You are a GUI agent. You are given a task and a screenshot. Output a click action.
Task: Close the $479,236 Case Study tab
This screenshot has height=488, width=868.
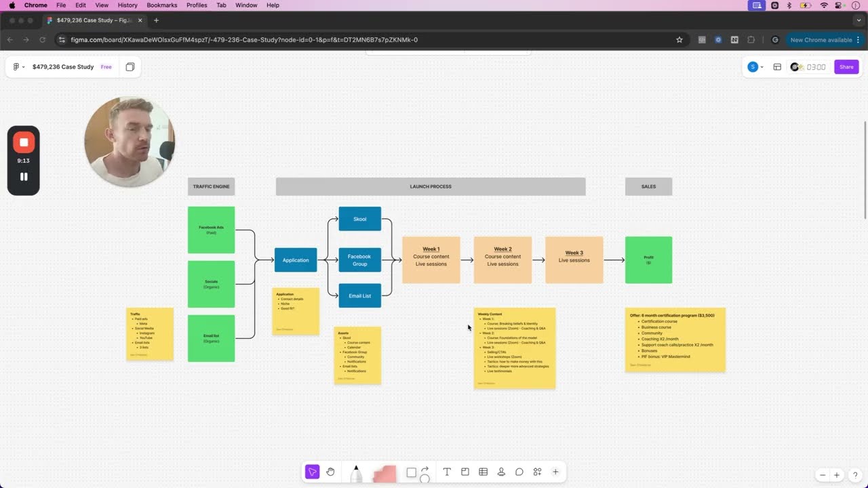tap(142, 20)
